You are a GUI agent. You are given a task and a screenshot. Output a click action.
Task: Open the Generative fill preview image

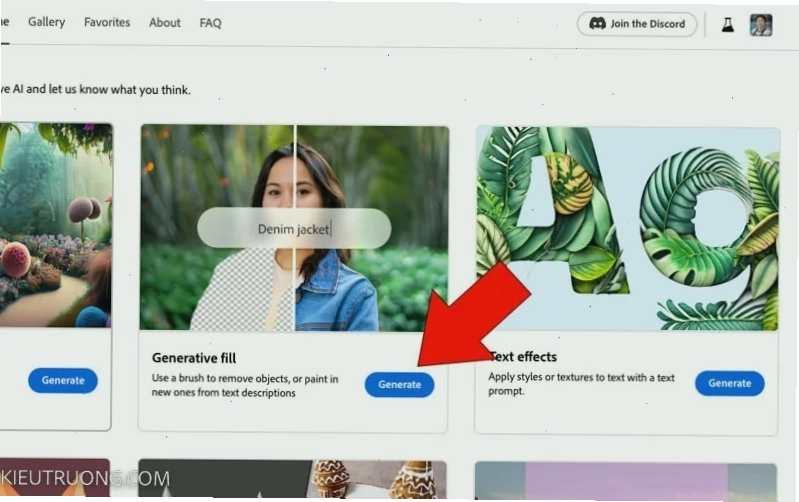tap(295, 228)
